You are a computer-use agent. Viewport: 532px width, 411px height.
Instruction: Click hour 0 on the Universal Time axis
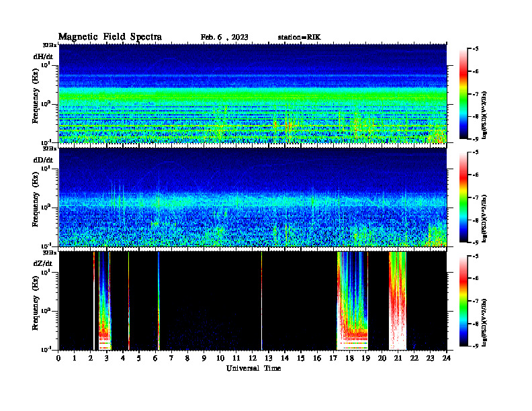point(58,358)
